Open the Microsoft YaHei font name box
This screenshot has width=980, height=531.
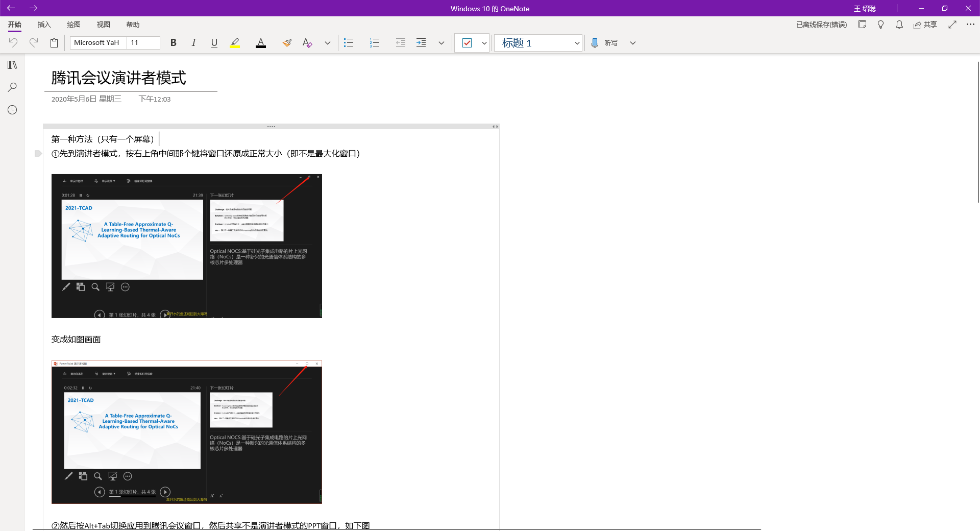[x=99, y=43]
